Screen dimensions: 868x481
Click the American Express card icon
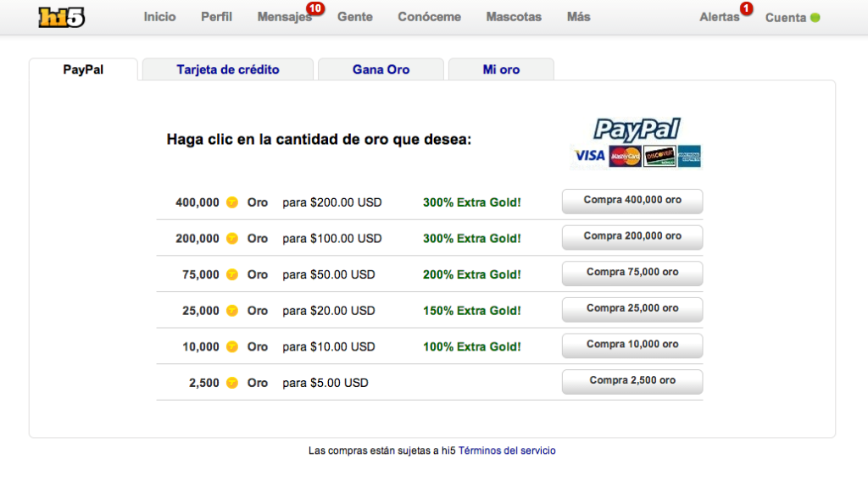689,157
